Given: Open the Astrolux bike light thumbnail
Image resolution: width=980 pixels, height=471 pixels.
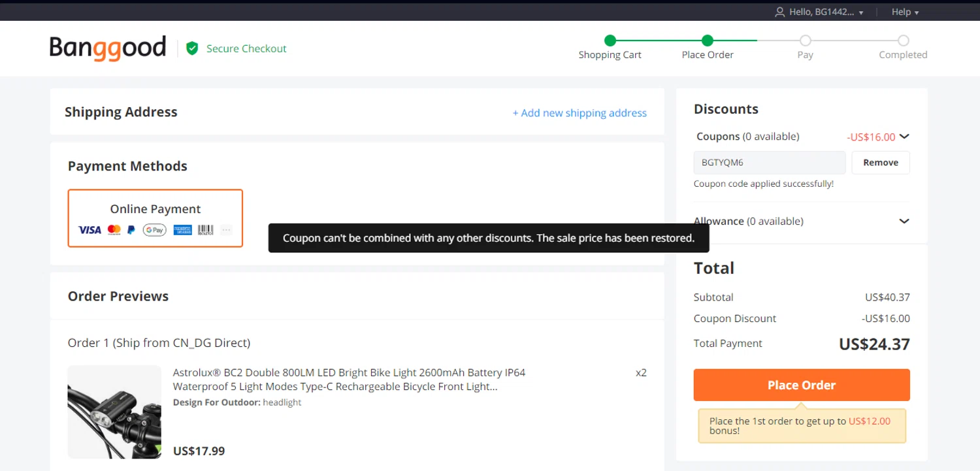Looking at the screenshot, I should pos(114,412).
